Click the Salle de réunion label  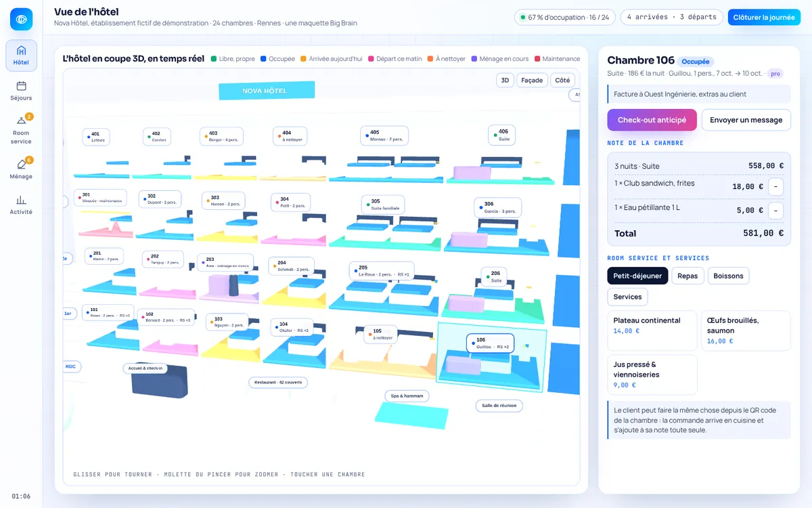click(x=499, y=406)
